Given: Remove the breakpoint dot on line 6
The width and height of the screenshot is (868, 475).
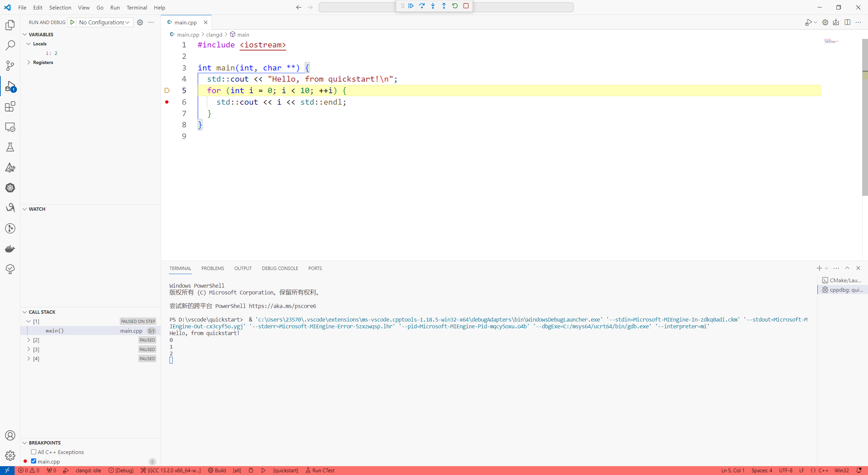Looking at the screenshot, I should pyautogui.click(x=167, y=102).
